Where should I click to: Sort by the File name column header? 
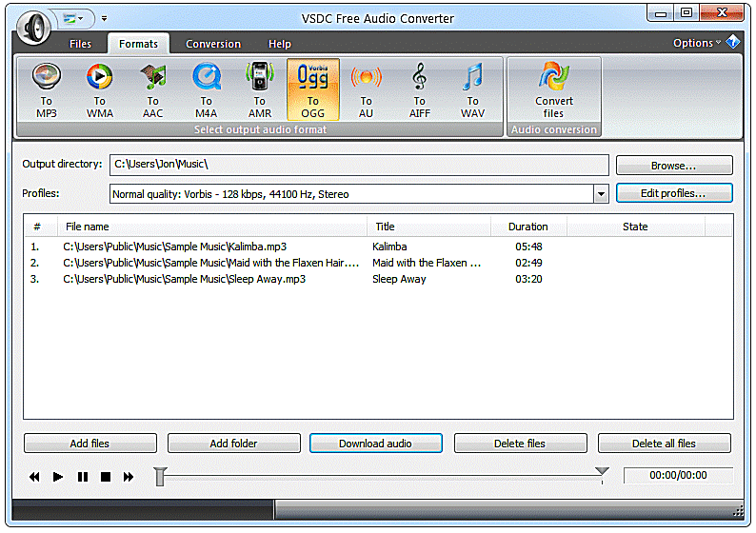coord(212,227)
